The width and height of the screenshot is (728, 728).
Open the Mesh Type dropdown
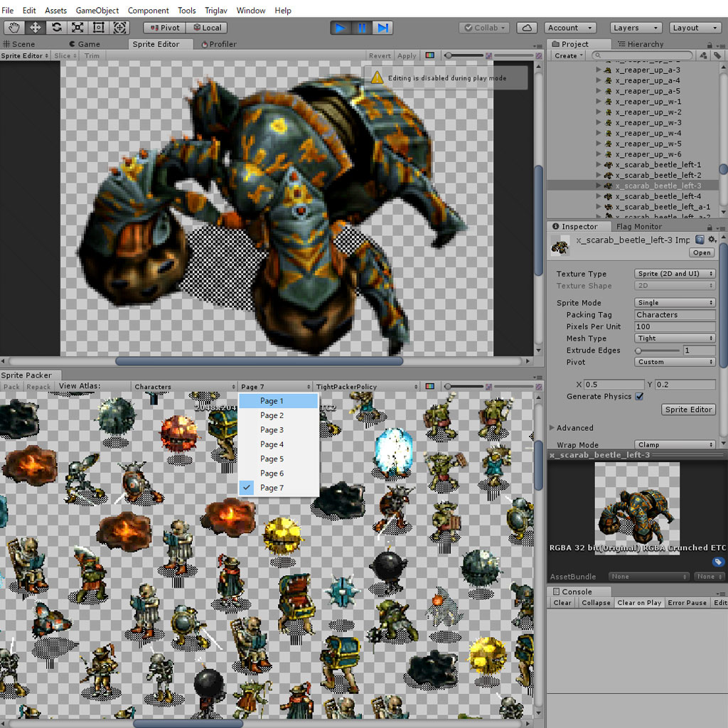pos(675,338)
